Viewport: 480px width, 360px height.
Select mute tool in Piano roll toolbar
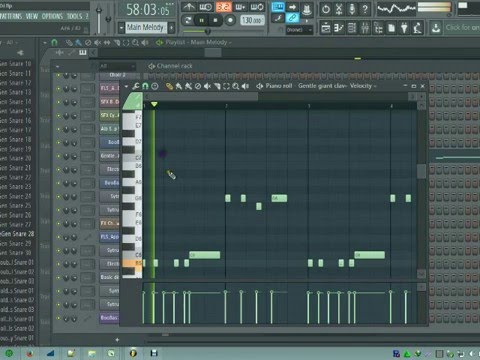[x=207, y=86]
